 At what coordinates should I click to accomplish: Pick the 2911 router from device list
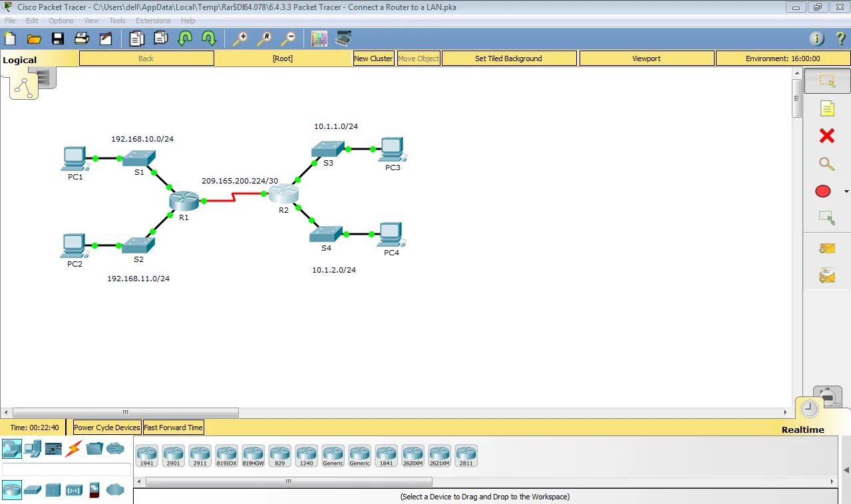pos(200,455)
